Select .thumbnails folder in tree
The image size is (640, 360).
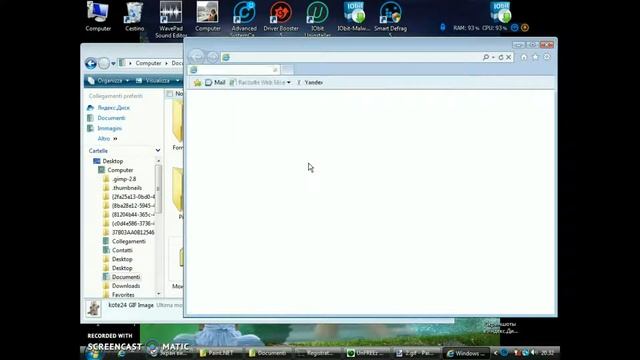[x=127, y=188]
